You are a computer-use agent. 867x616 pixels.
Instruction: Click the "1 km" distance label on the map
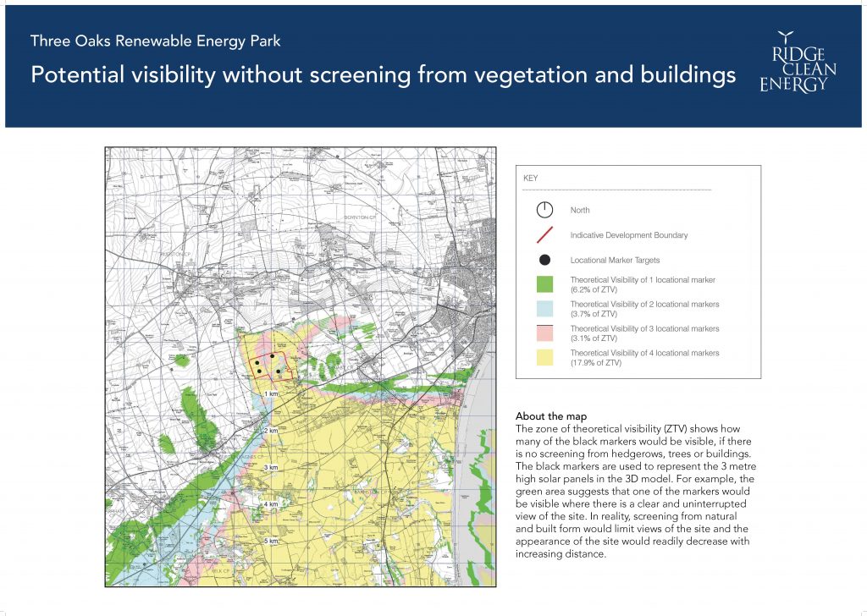[x=271, y=394]
